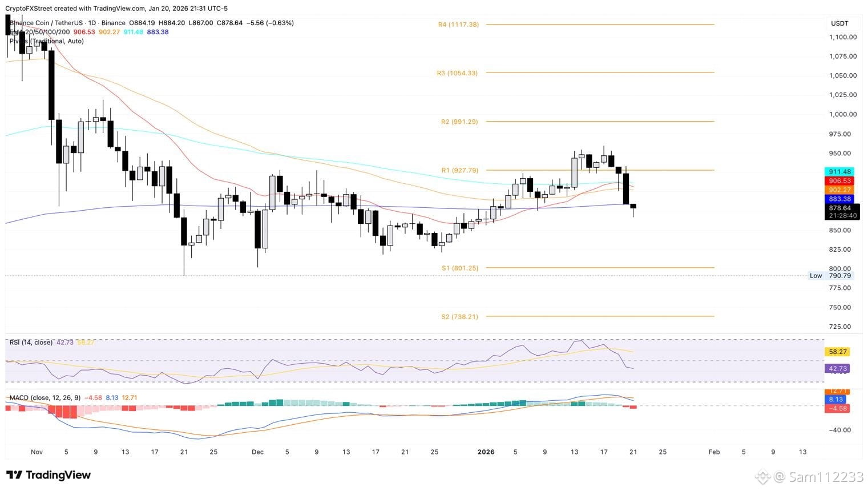
Task: Click the 12.71 signal value in MACD legend
Action: coord(130,398)
